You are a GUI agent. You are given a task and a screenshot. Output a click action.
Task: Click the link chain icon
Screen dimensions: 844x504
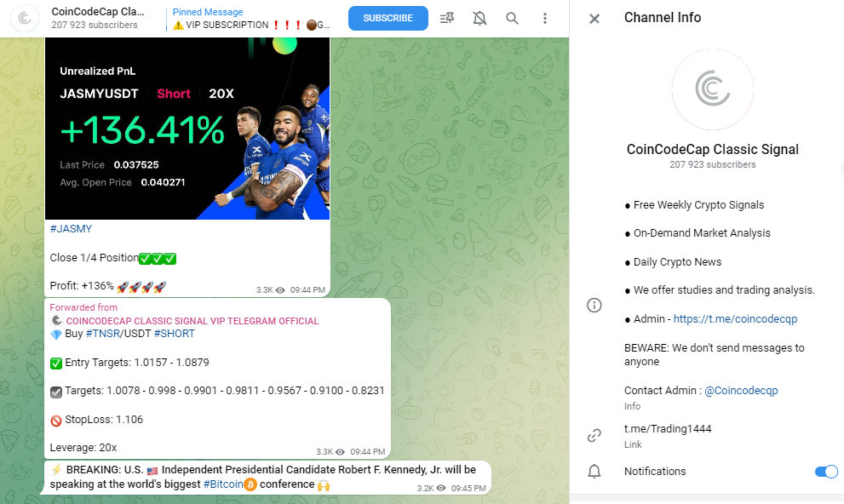594,436
